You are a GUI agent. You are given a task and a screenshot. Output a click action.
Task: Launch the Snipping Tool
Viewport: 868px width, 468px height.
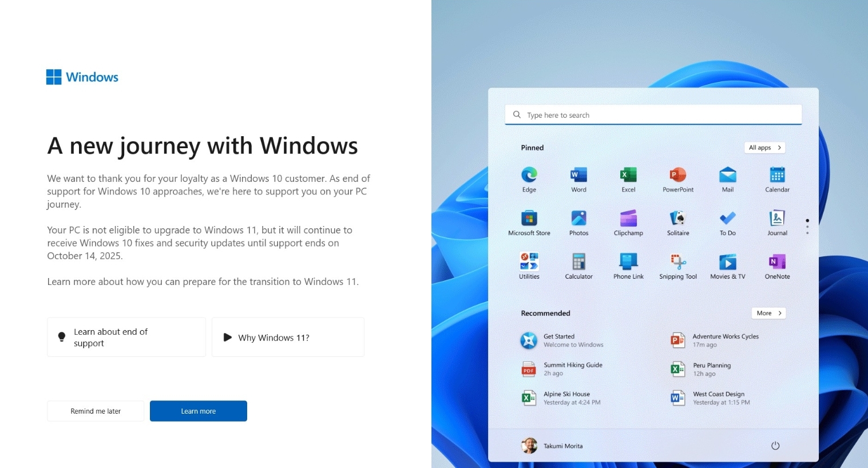point(678,261)
